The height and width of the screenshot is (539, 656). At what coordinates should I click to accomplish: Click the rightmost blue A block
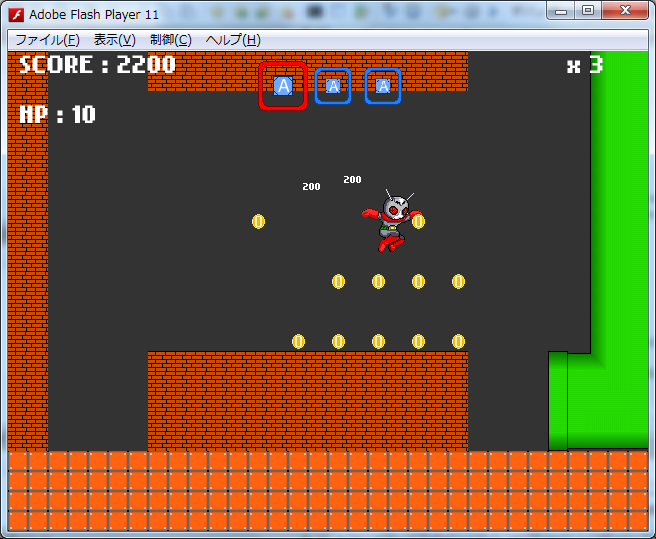point(383,86)
